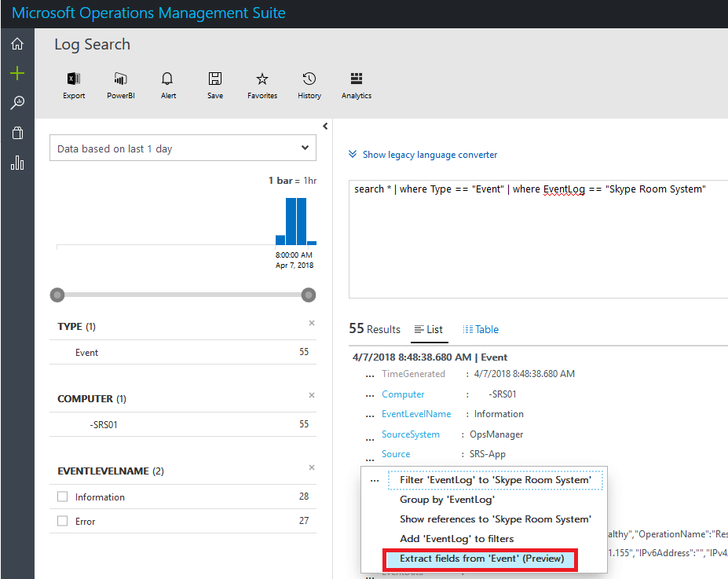Click the green plus icon in sidebar
Image resolution: width=728 pixels, height=579 pixels.
[17, 73]
